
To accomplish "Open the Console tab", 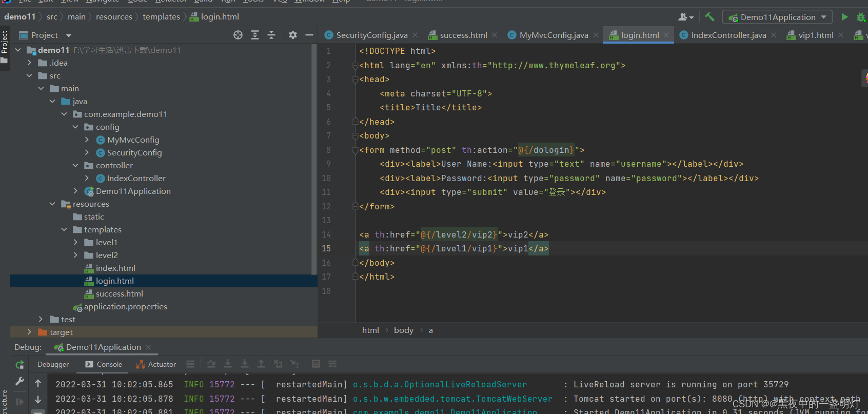I will (104, 364).
